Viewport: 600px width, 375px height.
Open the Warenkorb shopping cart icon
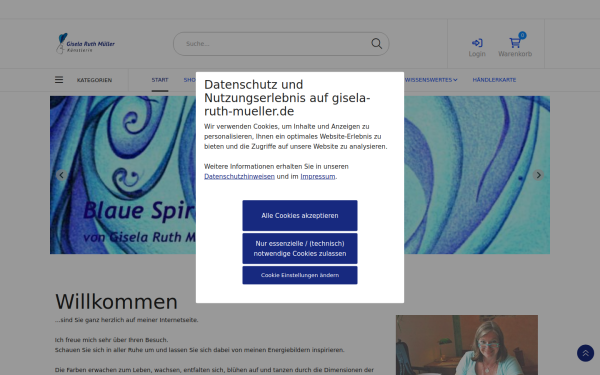click(515, 42)
